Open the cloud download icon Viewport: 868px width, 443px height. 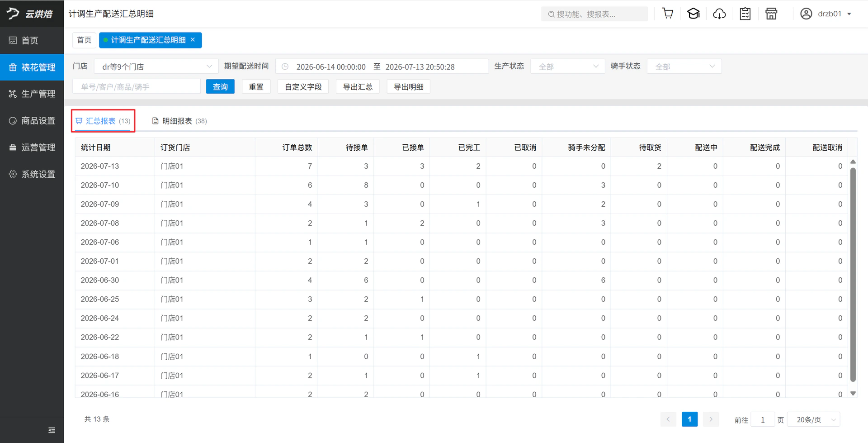[719, 14]
